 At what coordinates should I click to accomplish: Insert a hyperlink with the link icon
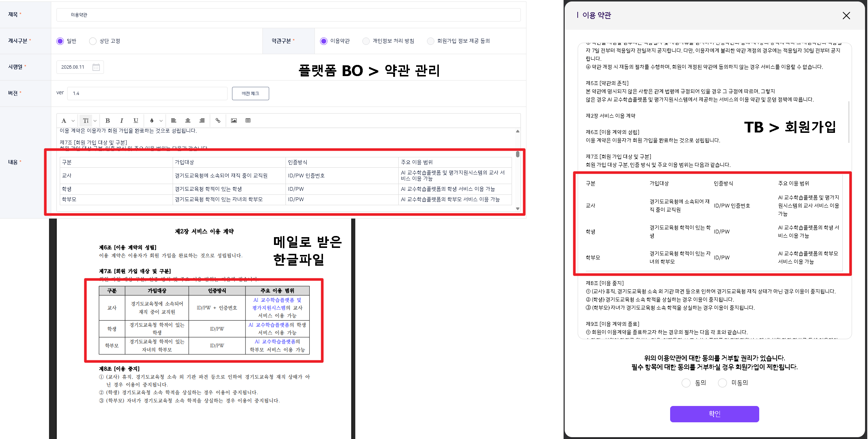tap(218, 121)
